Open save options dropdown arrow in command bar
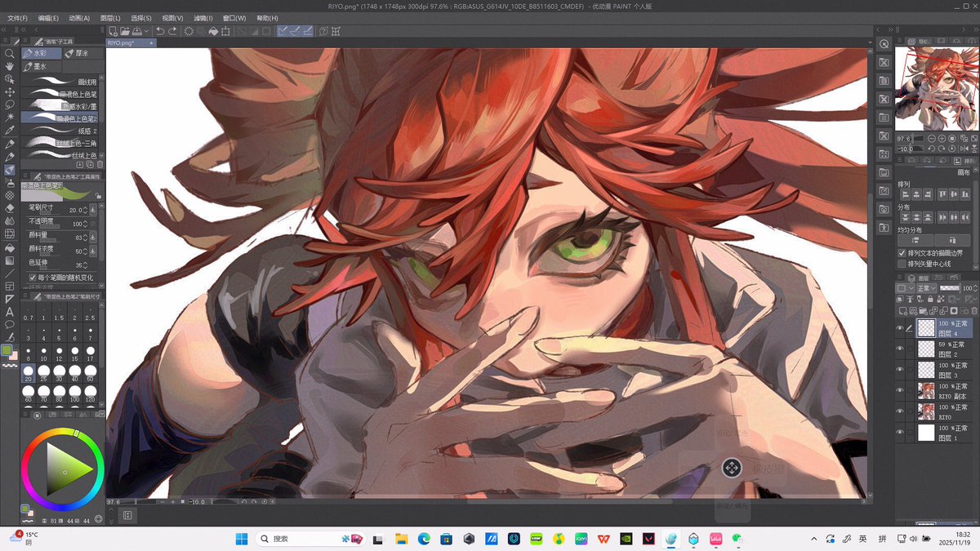980x551 pixels. point(145,31)
